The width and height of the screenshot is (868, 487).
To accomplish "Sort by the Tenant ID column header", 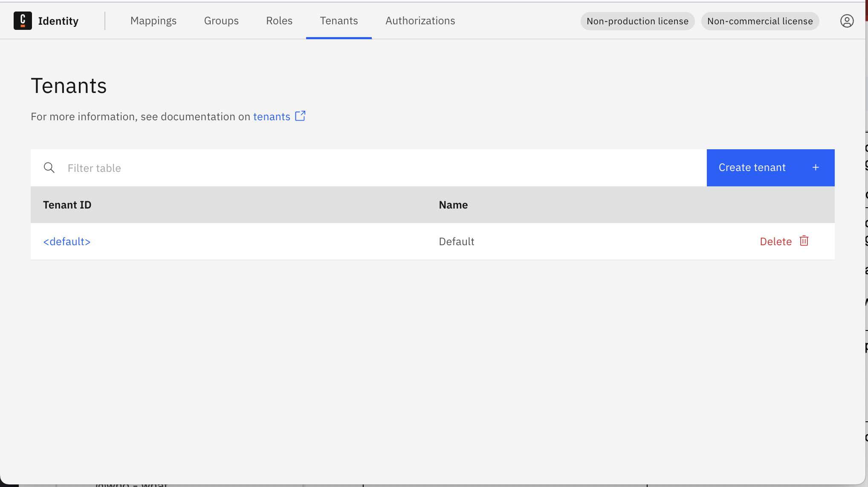I will [x=67, y=205].
